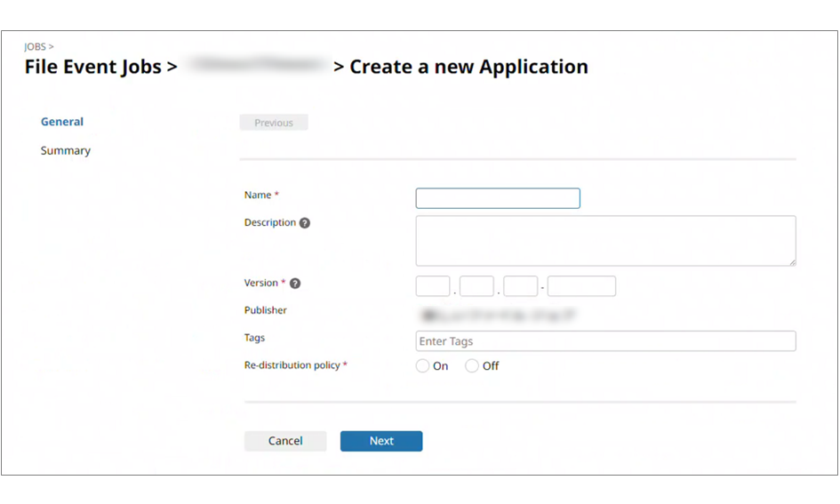The height and width of the screenshot is (504, 840).
Task: Navigate to File Event Jobs breadcrumb
Action: (93, 67)
